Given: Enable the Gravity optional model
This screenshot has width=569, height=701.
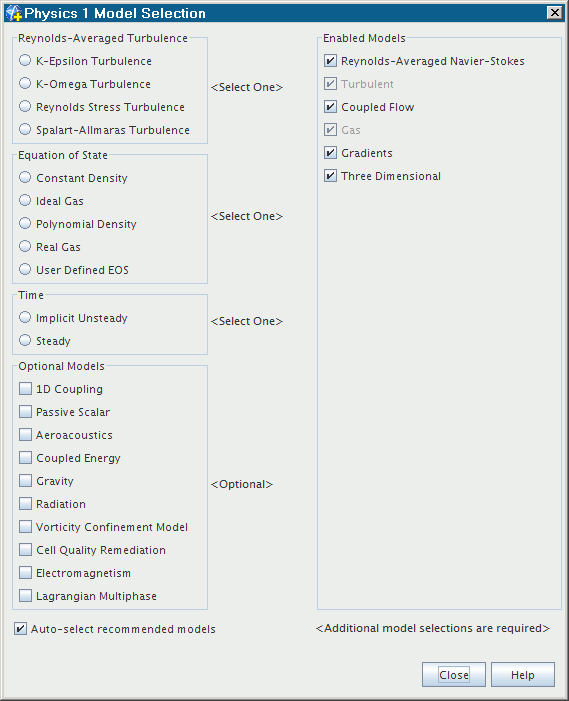Looking at the screenshot, I should point(25,481).
